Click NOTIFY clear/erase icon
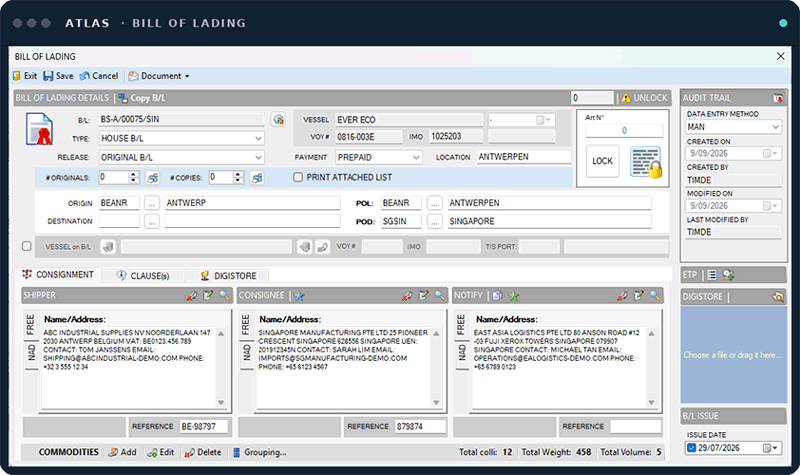The width and height of the screenshot is (800, 475). (622, 295)
